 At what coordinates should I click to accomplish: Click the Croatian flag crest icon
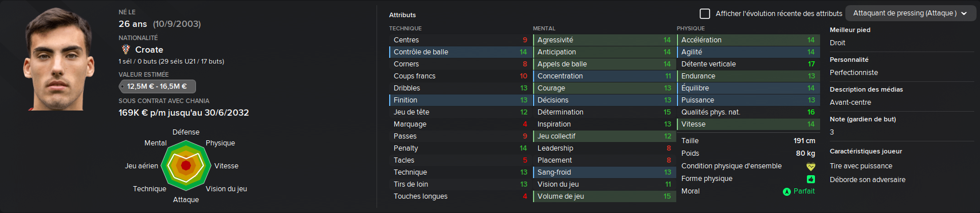tap(126, 50)
